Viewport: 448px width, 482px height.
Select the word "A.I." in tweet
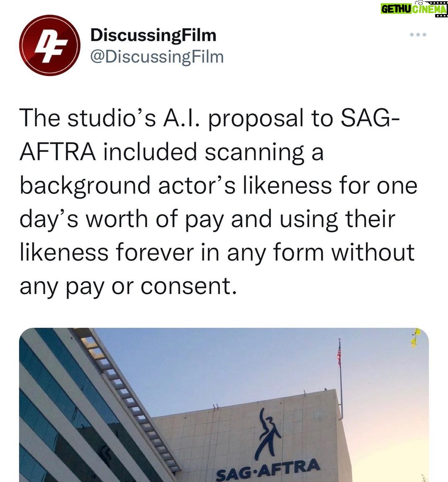tap(181, 119)
